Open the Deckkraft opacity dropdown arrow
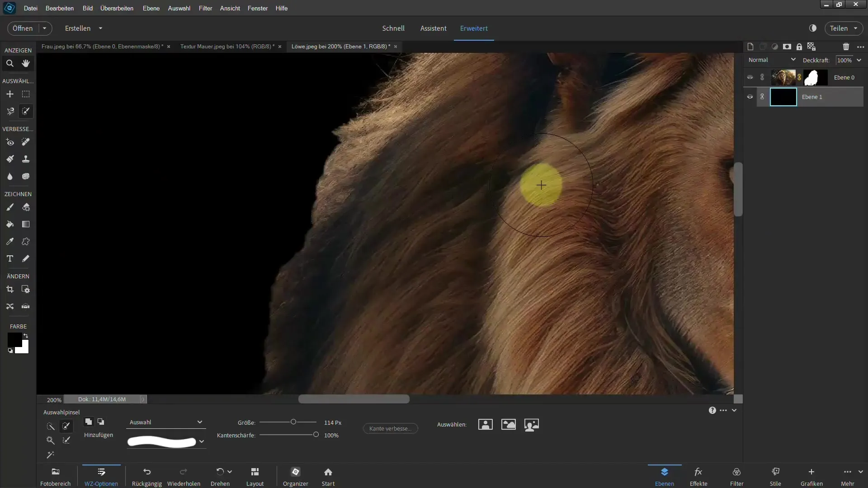Screen dimensions: 868x488 [859, 60]
